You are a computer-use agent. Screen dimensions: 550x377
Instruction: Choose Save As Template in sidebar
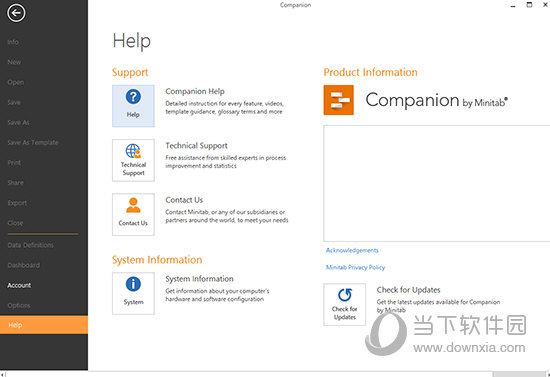tap(33, 142)
